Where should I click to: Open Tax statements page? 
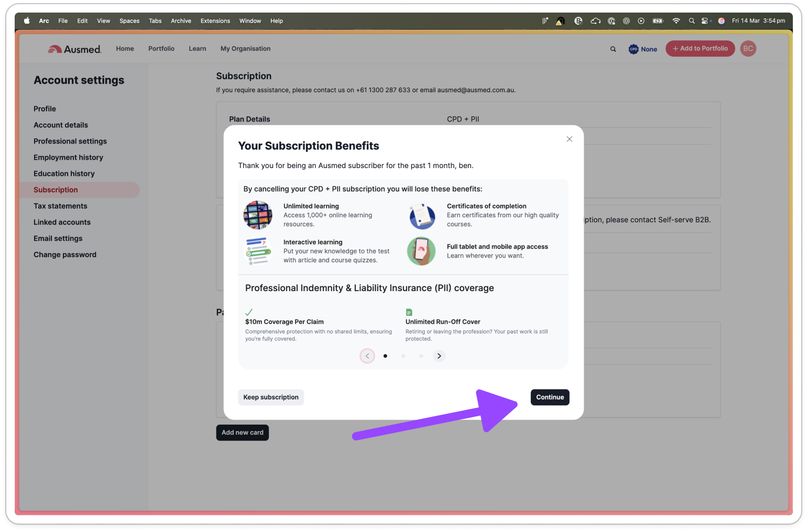click(x=60, y=206)
